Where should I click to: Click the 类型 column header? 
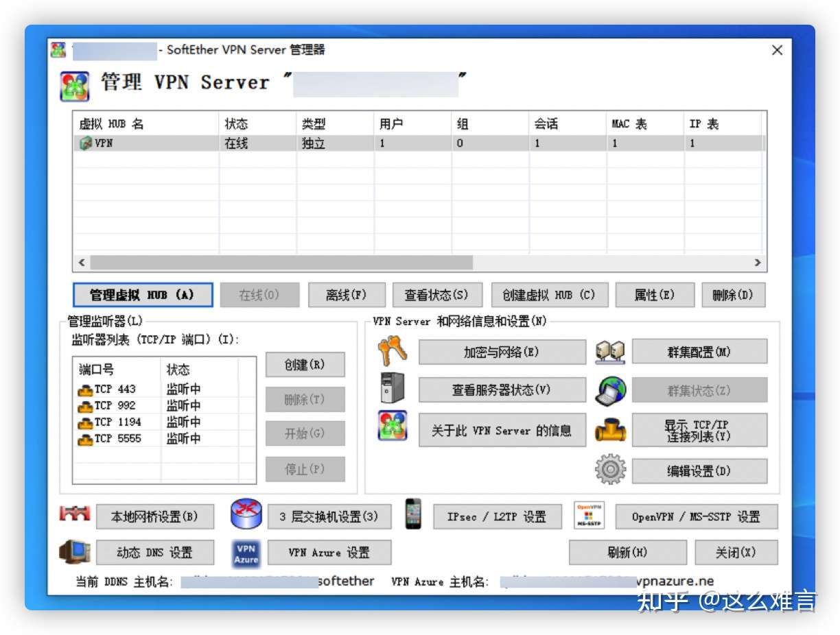coord(335,123)
